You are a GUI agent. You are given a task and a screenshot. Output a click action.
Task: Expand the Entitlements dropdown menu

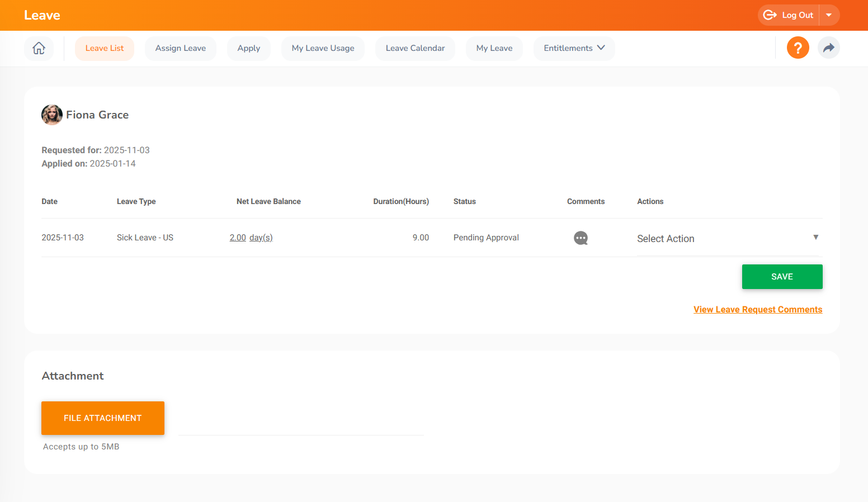pyautogui.click(x=574, y=48)
